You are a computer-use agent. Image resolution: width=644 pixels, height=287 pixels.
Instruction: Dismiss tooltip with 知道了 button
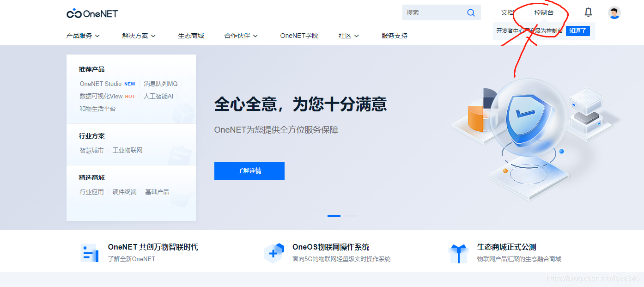577,31
